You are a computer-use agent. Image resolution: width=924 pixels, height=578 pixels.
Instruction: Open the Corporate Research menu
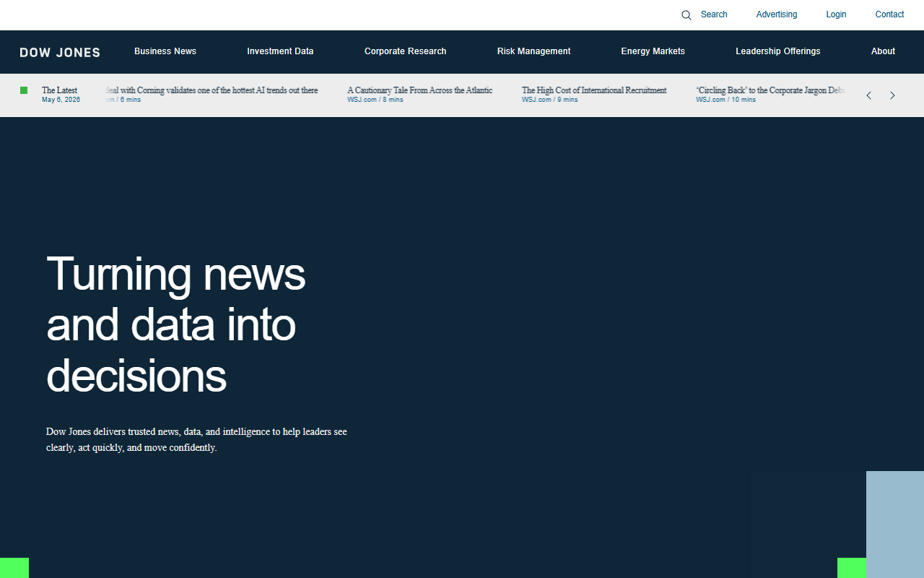point(405,51)
